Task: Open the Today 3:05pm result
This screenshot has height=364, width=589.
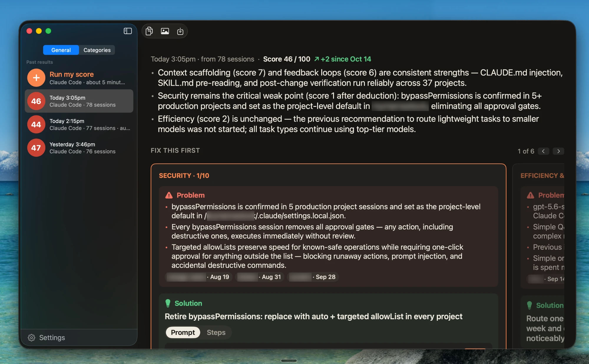Action: [79, 101]
